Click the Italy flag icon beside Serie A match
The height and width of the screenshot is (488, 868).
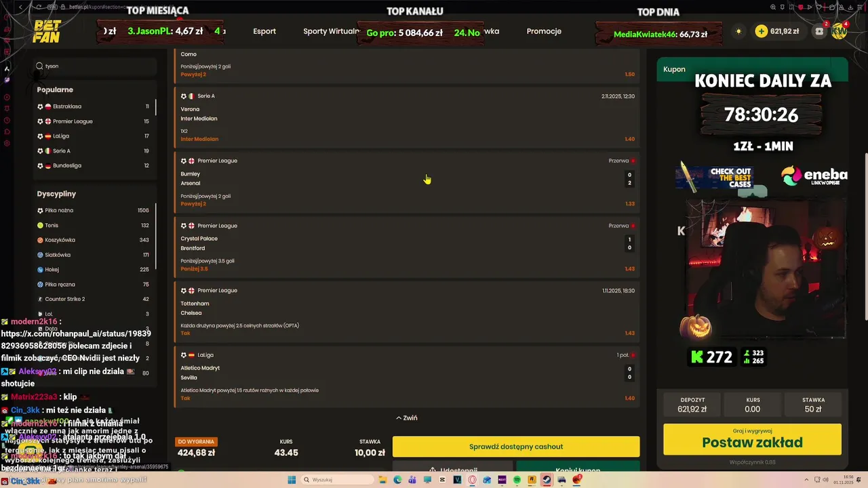191,96
